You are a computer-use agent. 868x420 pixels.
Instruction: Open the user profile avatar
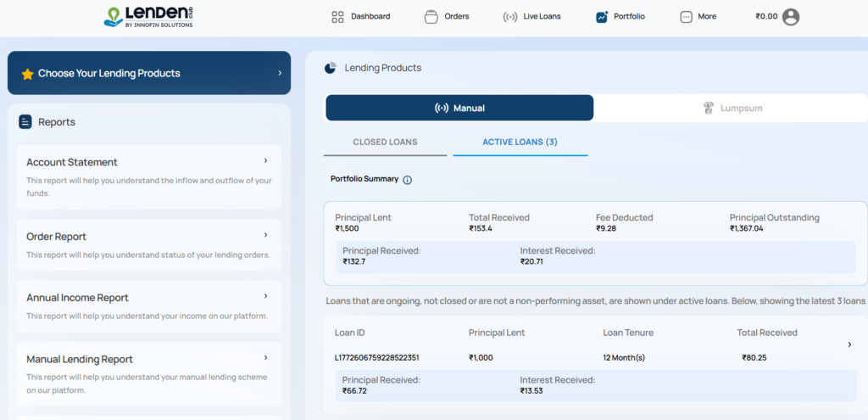[x=791, y=17]
